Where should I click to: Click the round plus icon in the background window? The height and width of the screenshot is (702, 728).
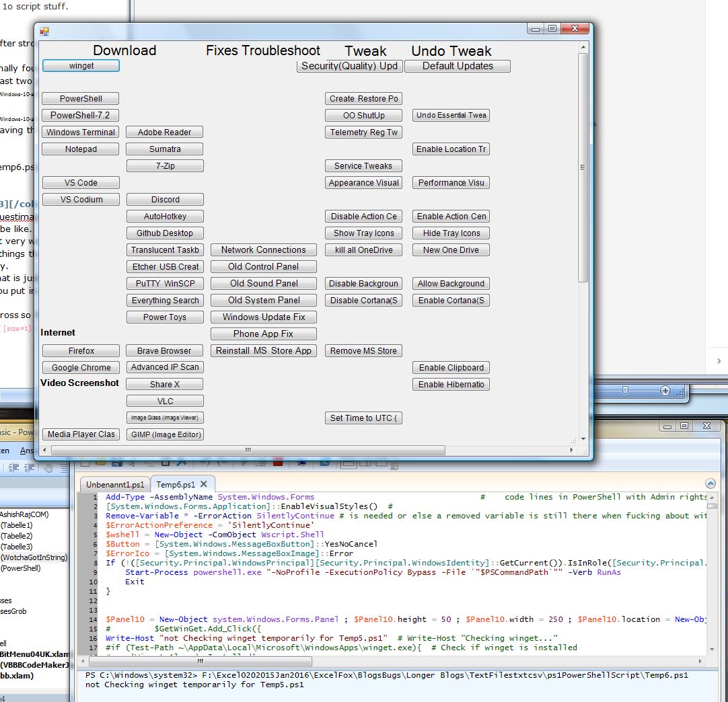[x=665, y=391]
